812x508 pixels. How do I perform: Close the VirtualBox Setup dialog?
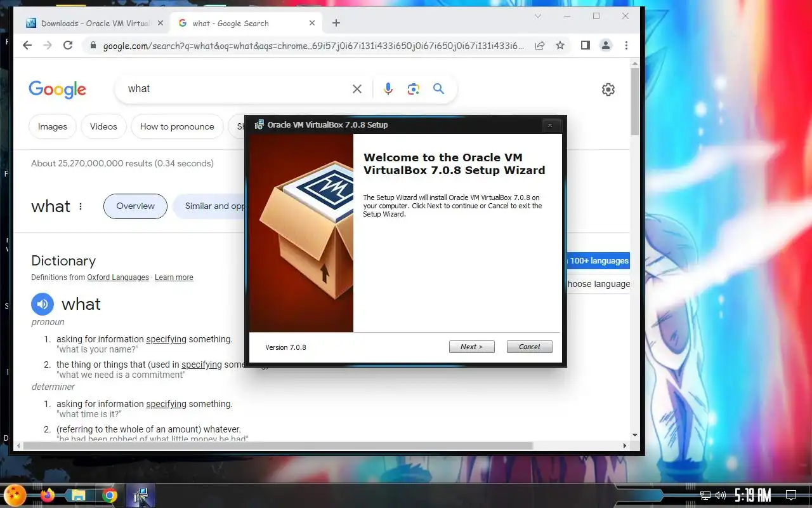pos(550,125)
